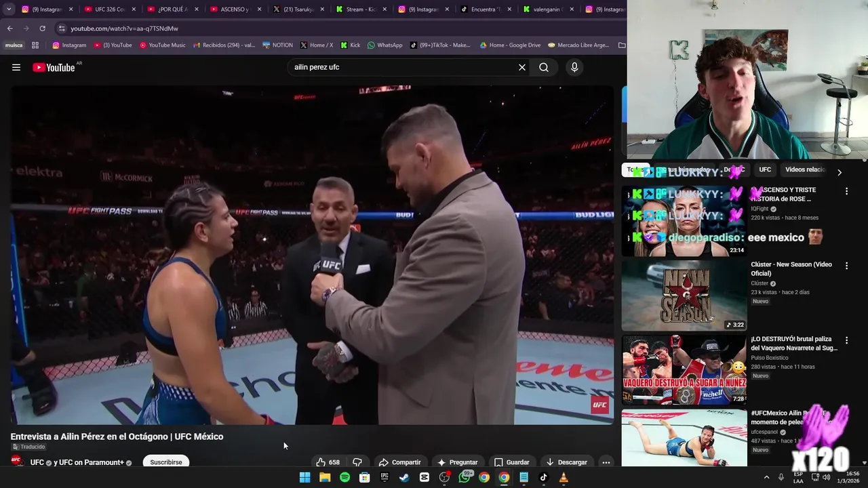Open the Clúster New Season video thumbnail
868x488 pixels.
pos(684,296)
